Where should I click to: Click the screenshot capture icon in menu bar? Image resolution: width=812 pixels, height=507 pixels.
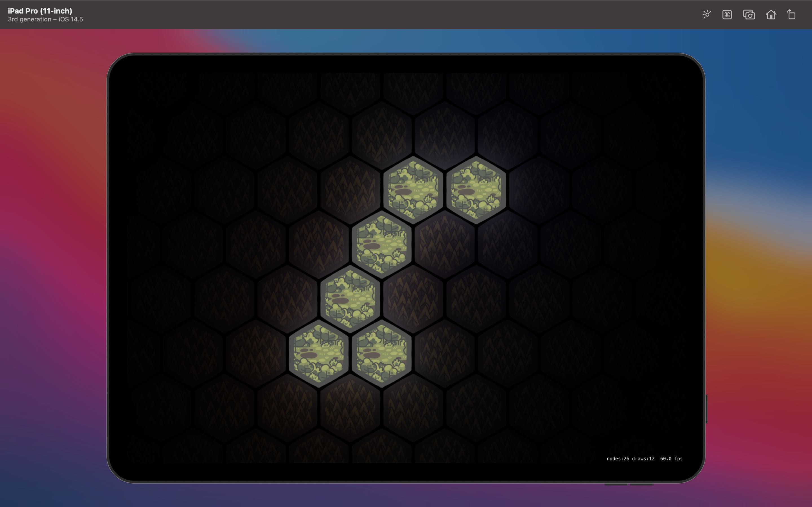[749, 14]
